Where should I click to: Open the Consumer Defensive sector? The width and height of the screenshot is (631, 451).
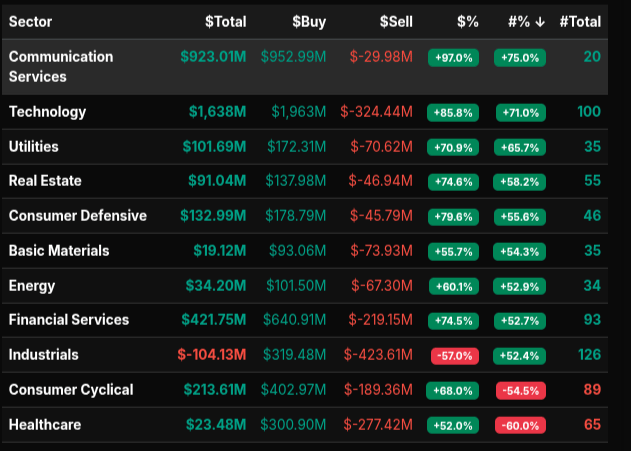pos(77,216)
